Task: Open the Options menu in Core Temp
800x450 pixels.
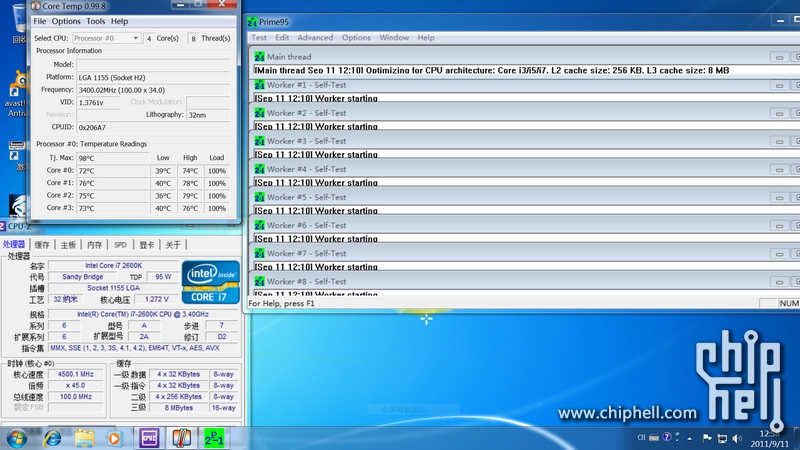Action: click(x=66, y=21)
